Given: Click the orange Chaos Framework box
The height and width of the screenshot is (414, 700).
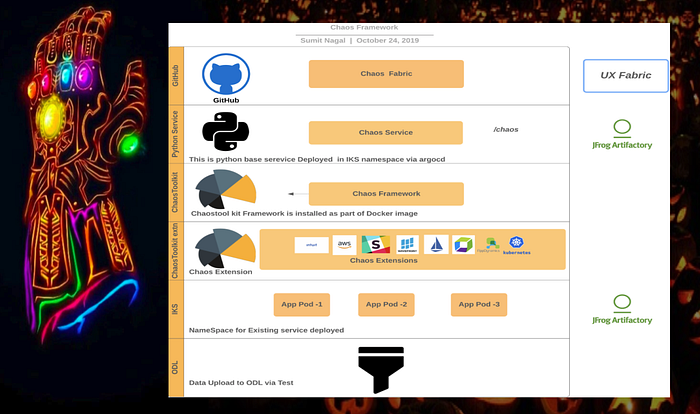Looking at the screenshot, I should [386, 194].
